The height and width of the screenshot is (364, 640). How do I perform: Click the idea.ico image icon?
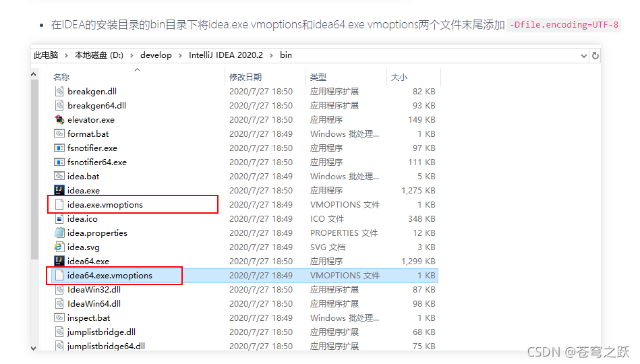pos(59,218)
